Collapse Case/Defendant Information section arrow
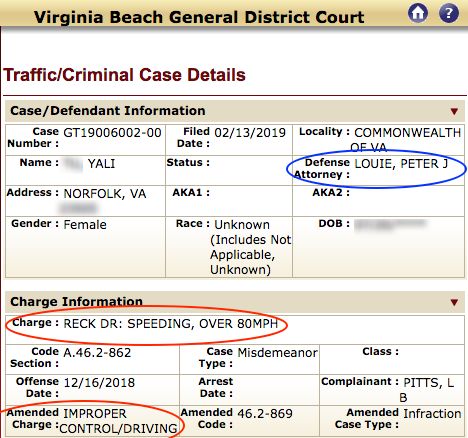The image size is (468, 438). click(454, 111)
